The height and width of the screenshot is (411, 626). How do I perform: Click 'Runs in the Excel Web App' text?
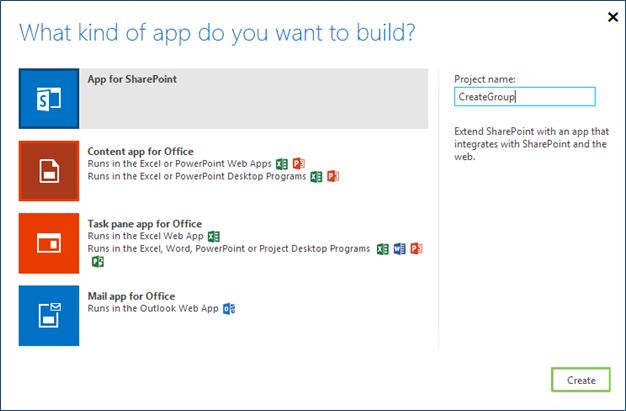click(146, 236)
